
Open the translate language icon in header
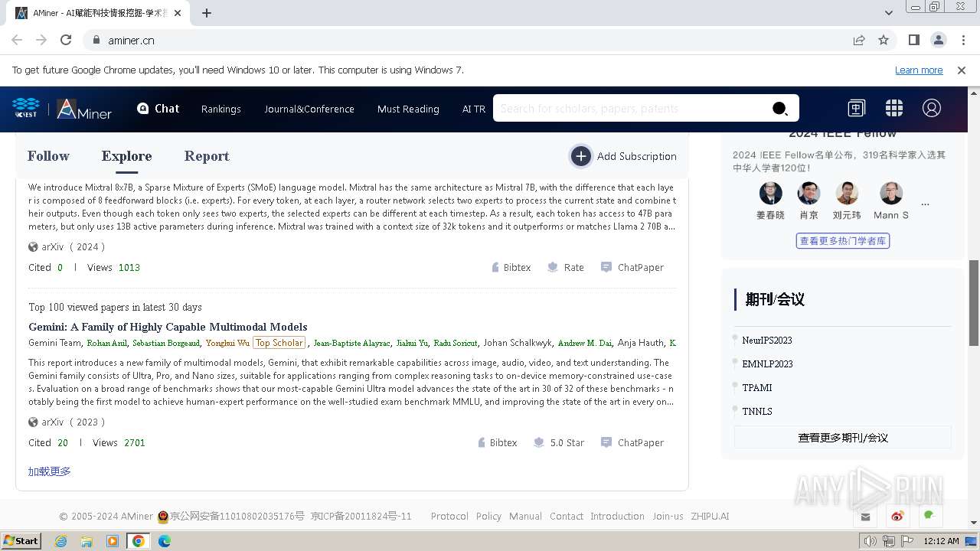856,108
